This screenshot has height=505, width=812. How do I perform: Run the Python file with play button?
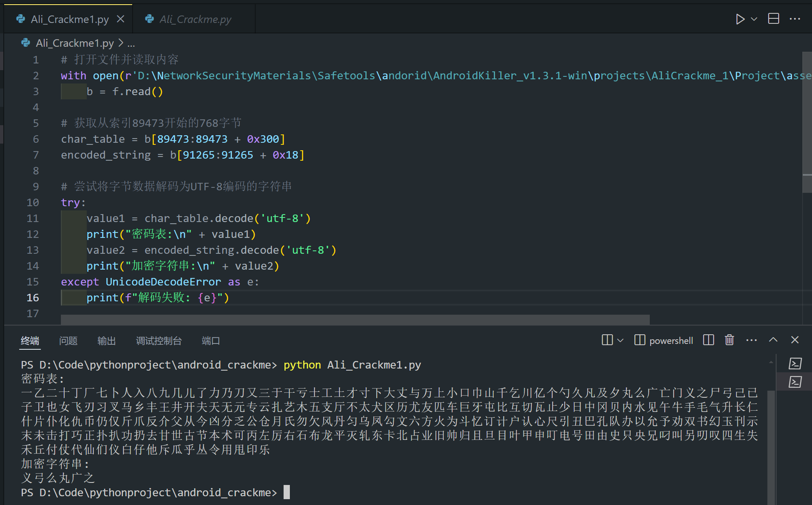[x=740, y=19]
